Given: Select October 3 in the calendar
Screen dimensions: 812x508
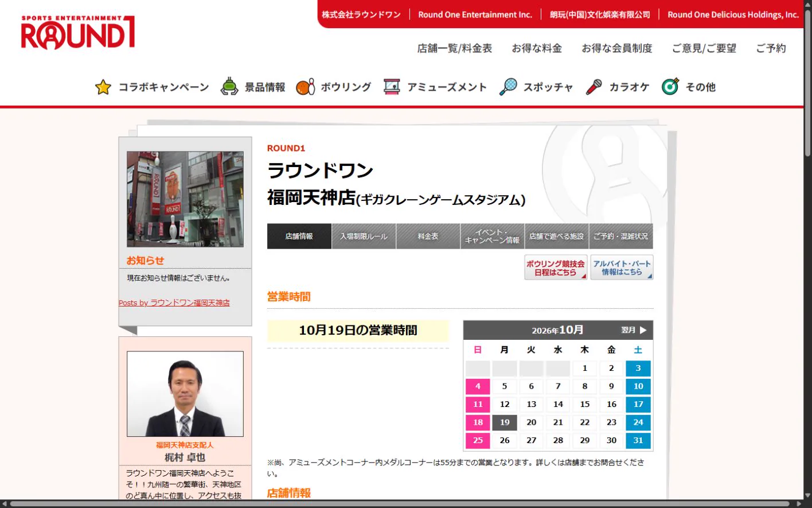Looking at the screenshot, I should (x=638, y=369).
